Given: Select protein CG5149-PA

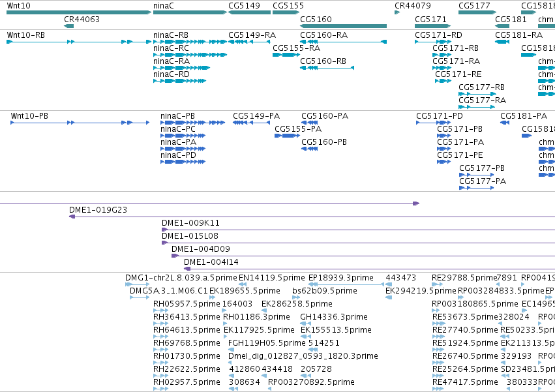Looking at the screenshot, I should (x=251, y=123).
